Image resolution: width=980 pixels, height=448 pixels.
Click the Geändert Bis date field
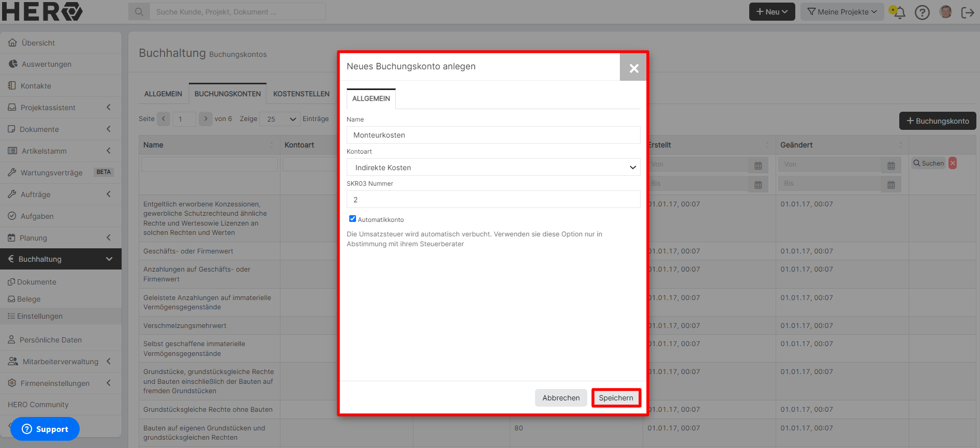point(830,184)
